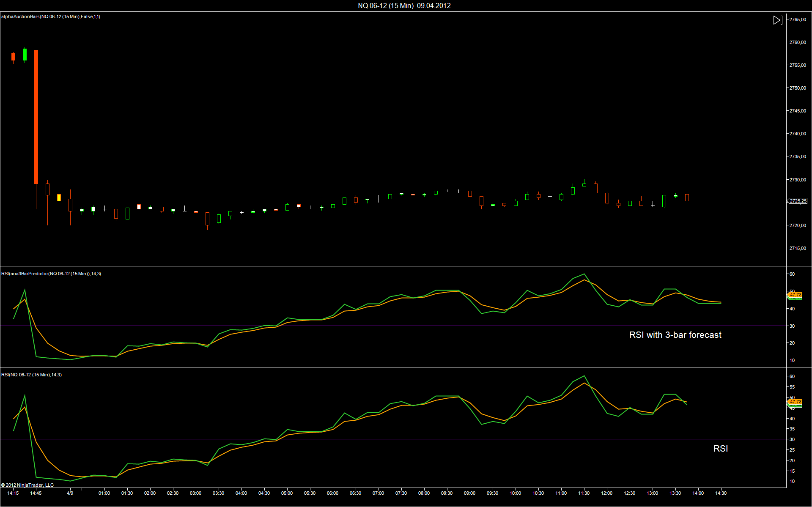Click time axis label 01:30

(127, 493)
